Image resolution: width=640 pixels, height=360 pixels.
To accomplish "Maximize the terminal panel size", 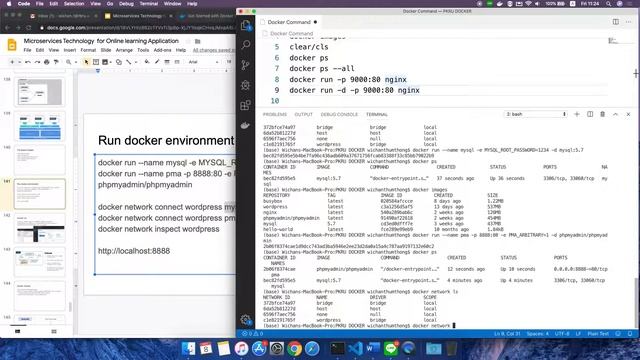I will [x=616, y=114].
